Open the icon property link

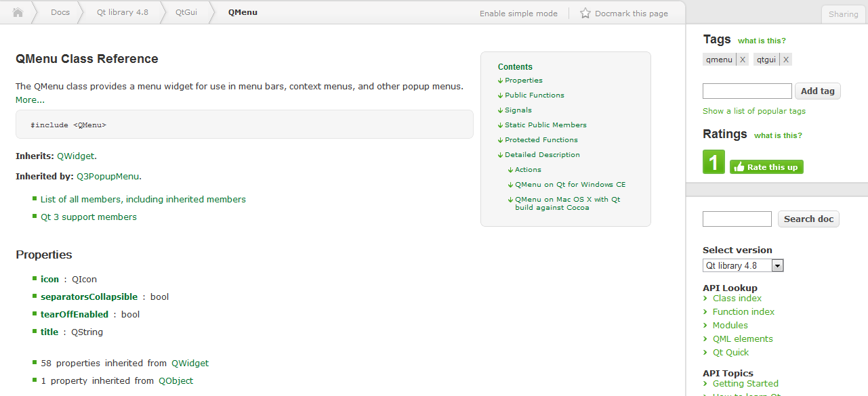click(49, 279)
